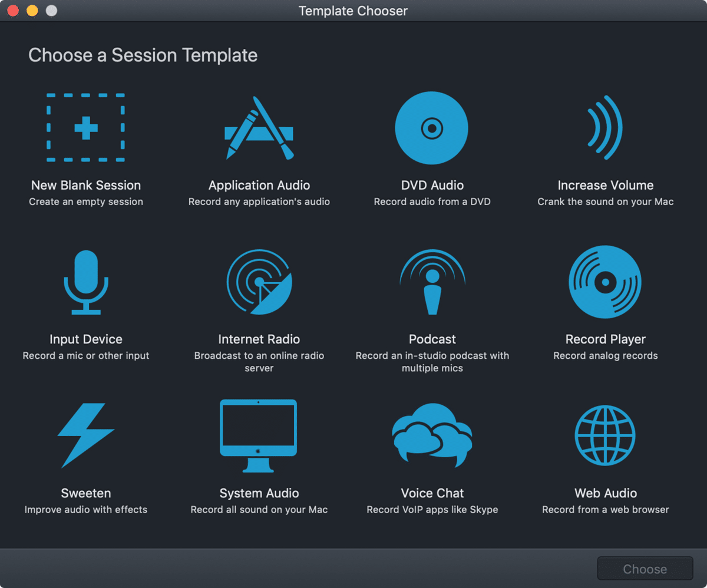Click the Choose button
This screenshot has height=588, width=707.
645,569
